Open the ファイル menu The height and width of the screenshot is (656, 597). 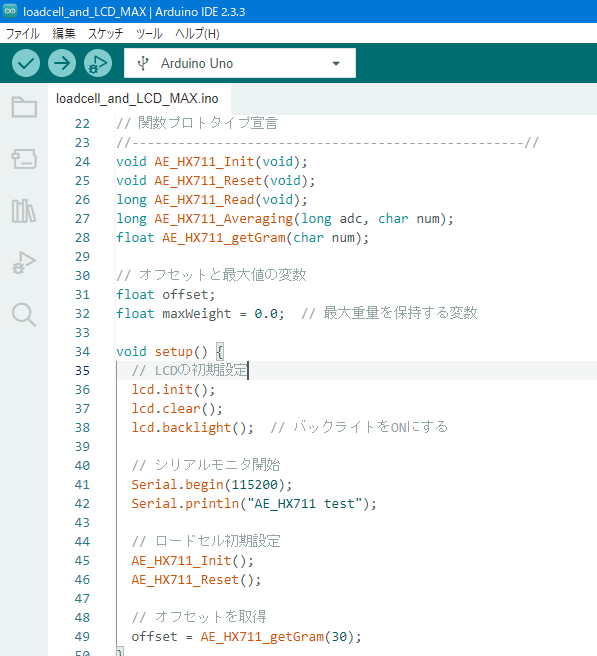pyautogui.click(x=23, y=33)
